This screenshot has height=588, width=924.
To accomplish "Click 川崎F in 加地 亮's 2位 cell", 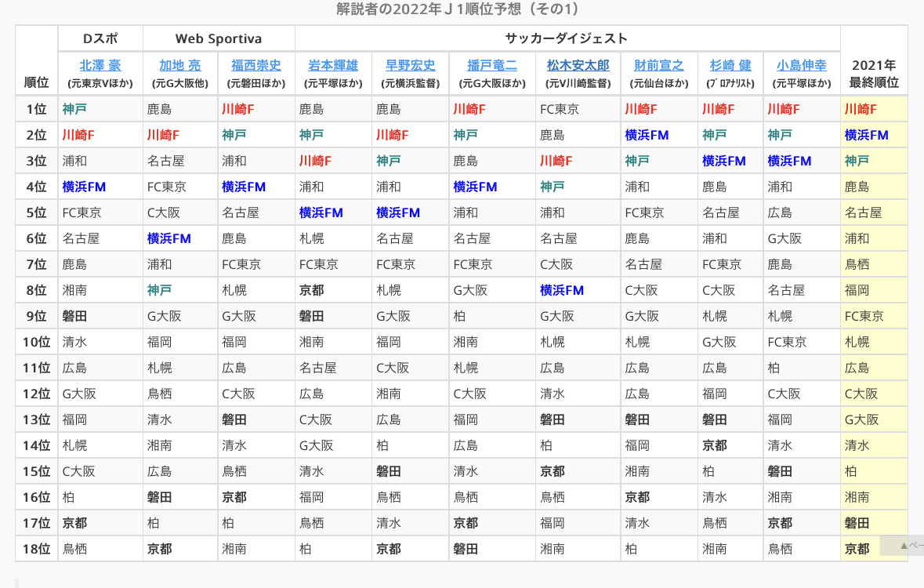I will 163,135.
